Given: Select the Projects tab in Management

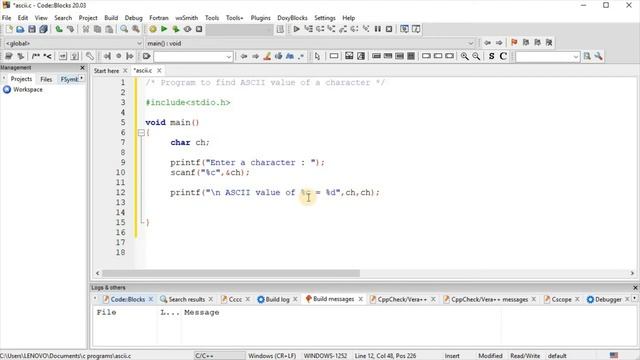Looking at the screenshot, I should click(21, 79).
